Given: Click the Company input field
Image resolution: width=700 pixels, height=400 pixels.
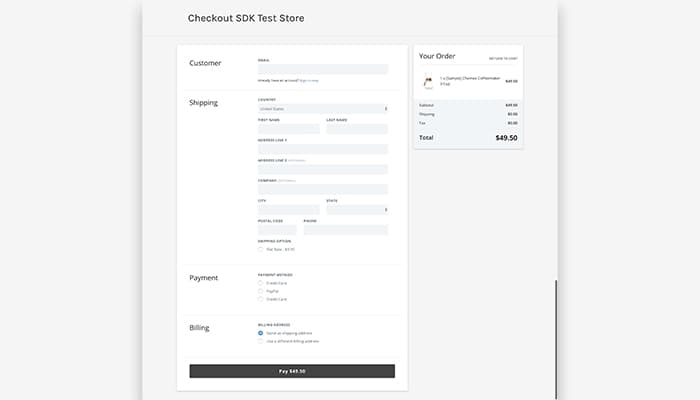Looking at the screenshot, I should click(322, 189).
